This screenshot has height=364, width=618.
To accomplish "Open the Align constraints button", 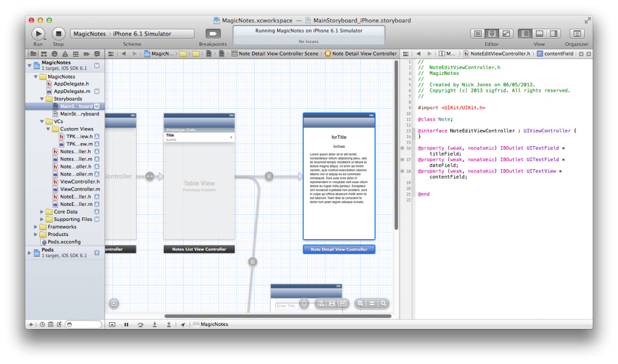I will click(x=321, y=303).
